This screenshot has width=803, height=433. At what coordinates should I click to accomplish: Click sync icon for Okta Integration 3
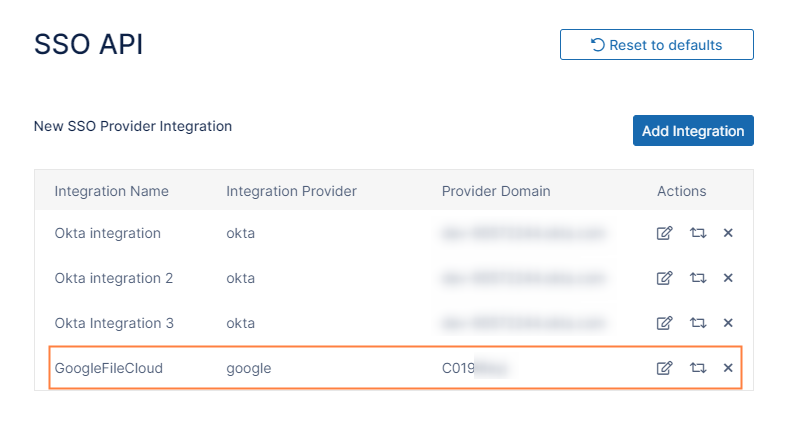(698, 323)
